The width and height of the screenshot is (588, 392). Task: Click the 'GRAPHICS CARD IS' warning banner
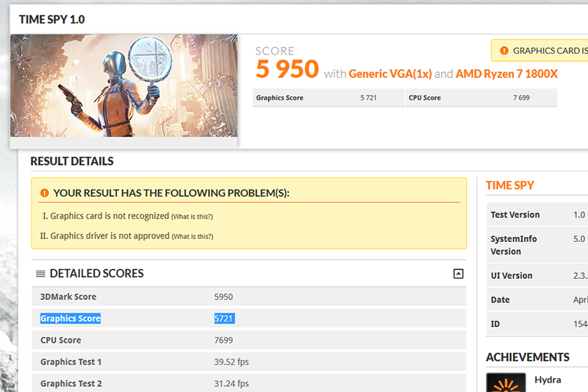click(539, 51)
